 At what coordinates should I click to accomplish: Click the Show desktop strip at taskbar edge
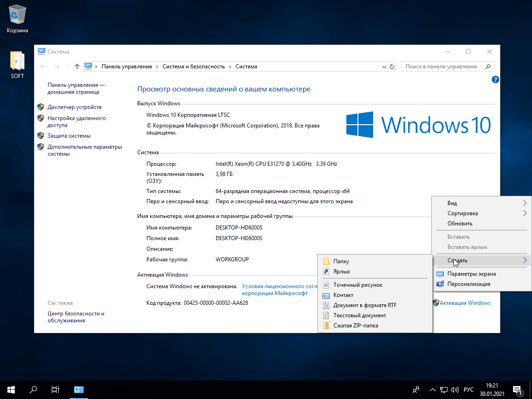coord(531,390)
